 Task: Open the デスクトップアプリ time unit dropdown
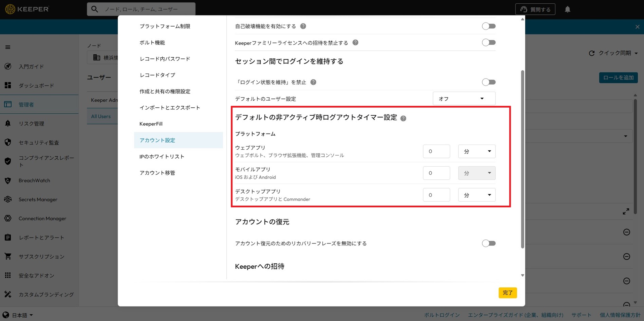pyautogui.click(x=477, y=195)
